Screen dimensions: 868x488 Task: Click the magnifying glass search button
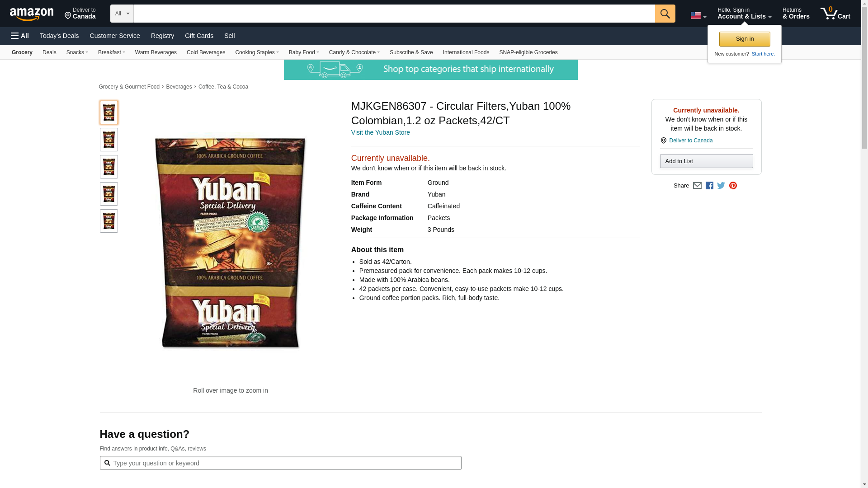tap(665, 14)
